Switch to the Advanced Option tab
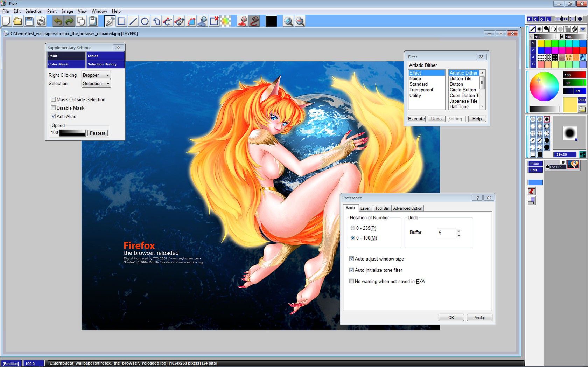This screenshot has height=367, width=588. point(408,208)
